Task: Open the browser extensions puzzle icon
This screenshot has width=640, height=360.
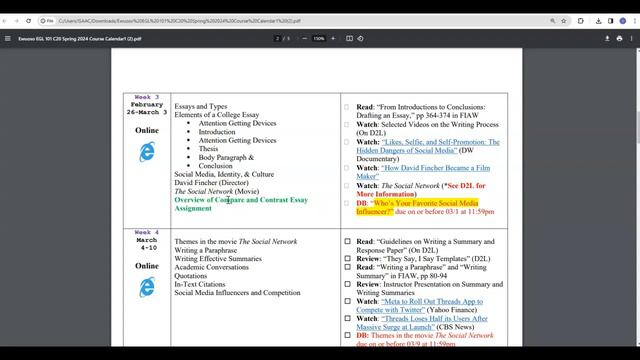Action: click(x=580, y=21)
